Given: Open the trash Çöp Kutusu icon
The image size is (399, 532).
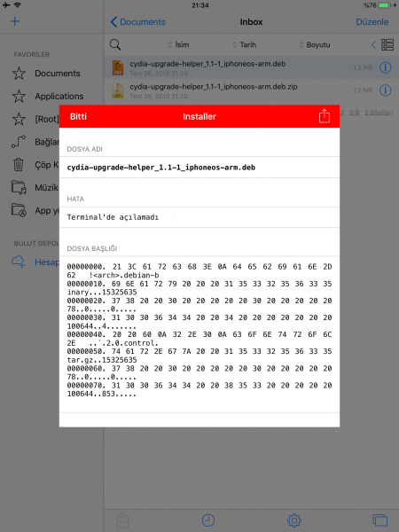Looking at the screenshot, I should pyautogui.click(x=19, y=165).
